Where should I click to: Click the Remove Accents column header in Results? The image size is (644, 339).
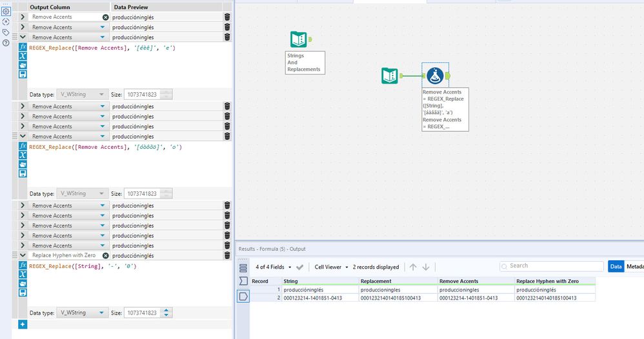(476, 281)
